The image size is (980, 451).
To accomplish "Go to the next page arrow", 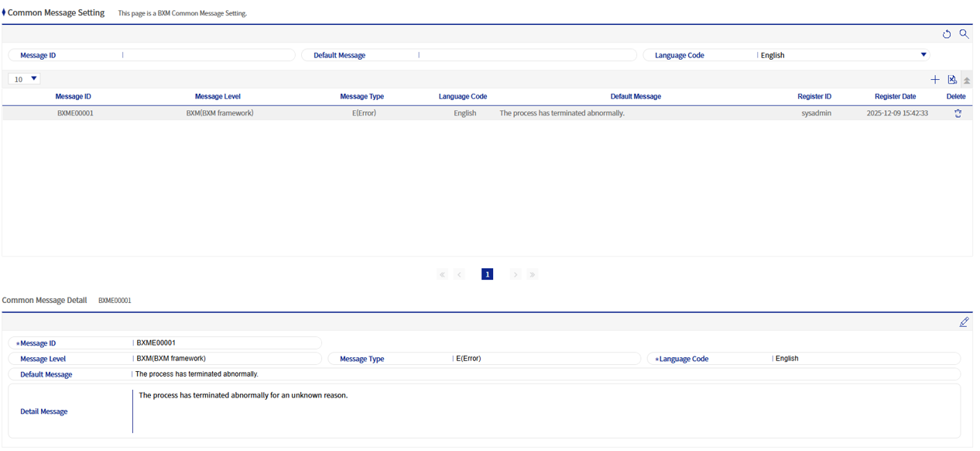I will [516, 274].
